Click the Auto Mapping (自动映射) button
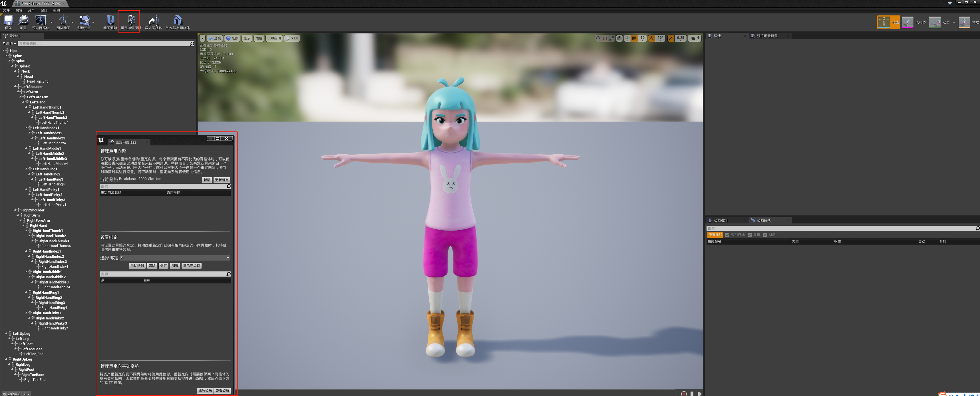Viewport: 980px width, 396px height. tap(137, 266)
